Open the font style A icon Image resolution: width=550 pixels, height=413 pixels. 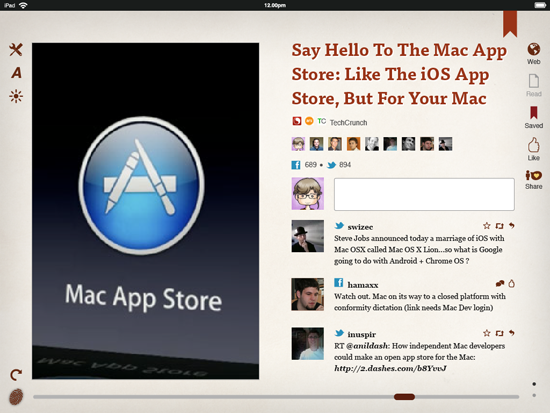16,73
